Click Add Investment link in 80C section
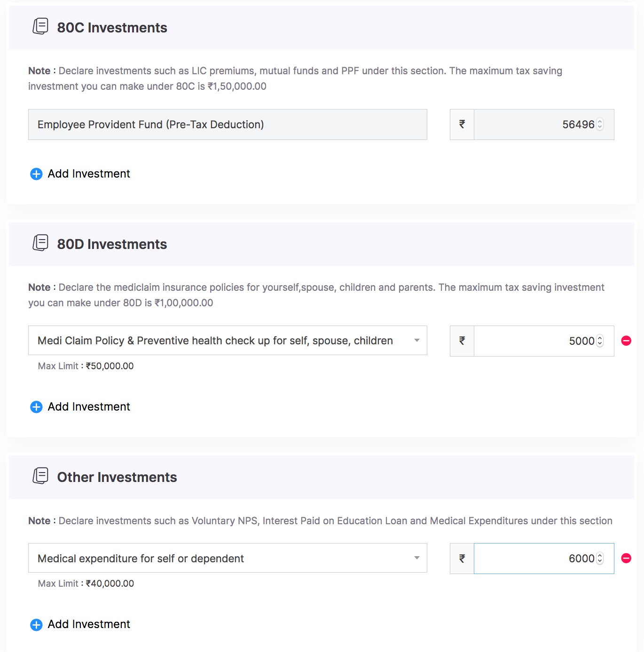 89,174
